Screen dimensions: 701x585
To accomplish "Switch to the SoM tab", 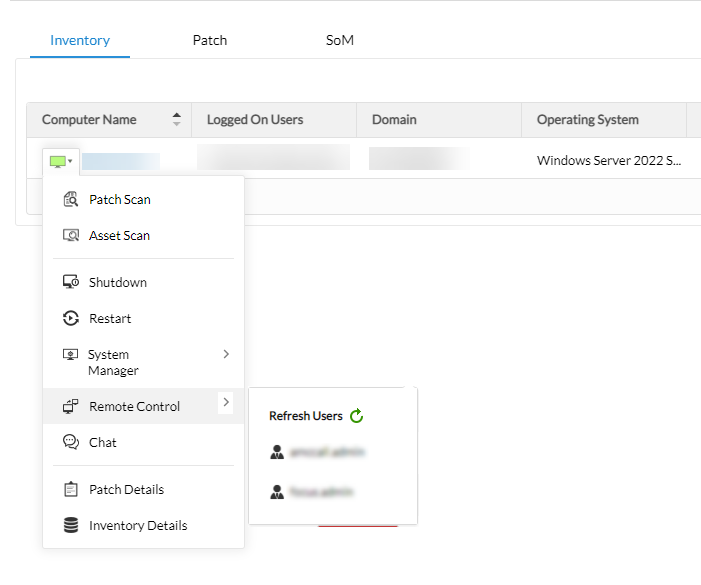I will 340,40.
